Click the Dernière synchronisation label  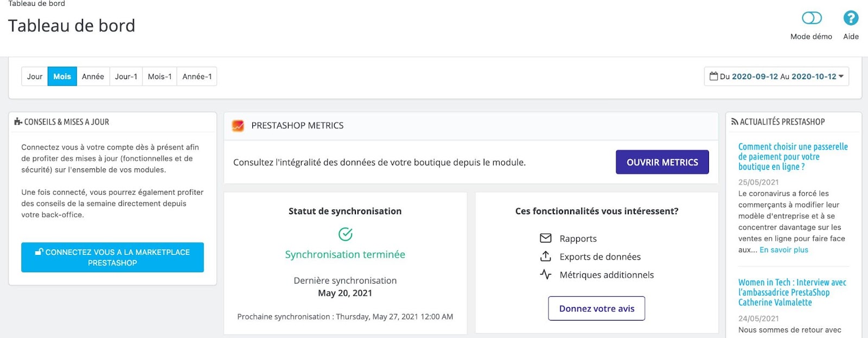tap(345, 280)
